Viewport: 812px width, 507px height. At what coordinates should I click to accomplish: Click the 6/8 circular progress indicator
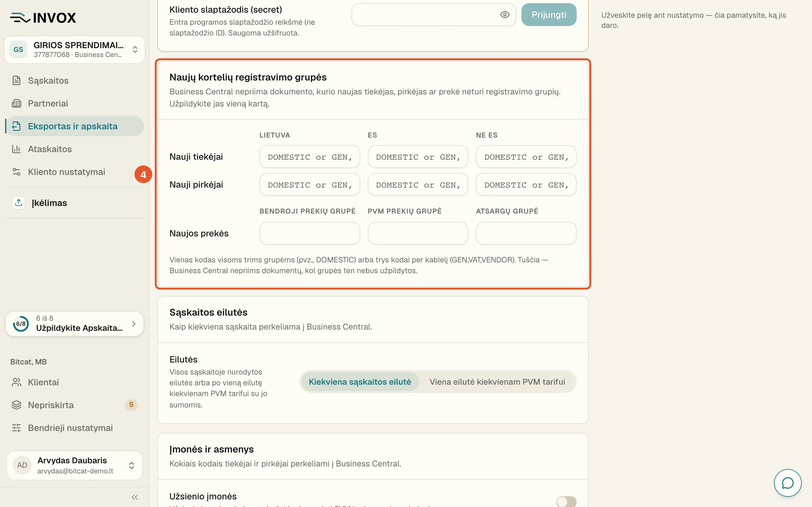tap(21, 324)
